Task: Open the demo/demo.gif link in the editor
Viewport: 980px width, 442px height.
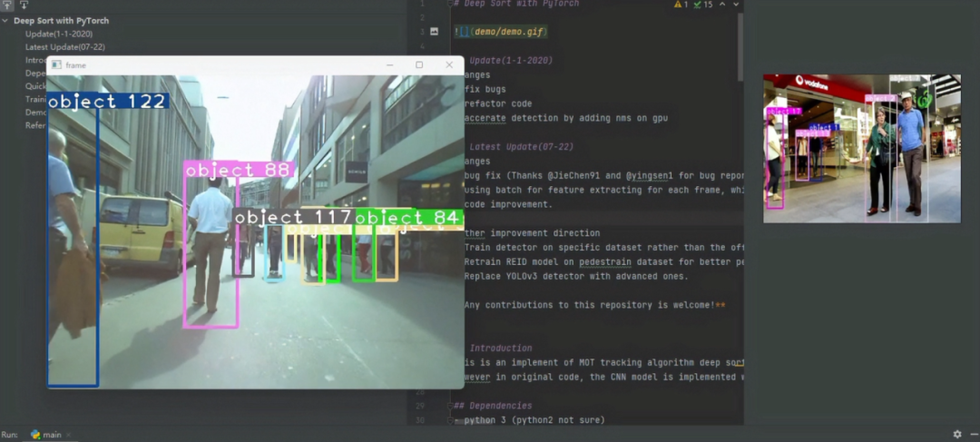Action: 509,32
